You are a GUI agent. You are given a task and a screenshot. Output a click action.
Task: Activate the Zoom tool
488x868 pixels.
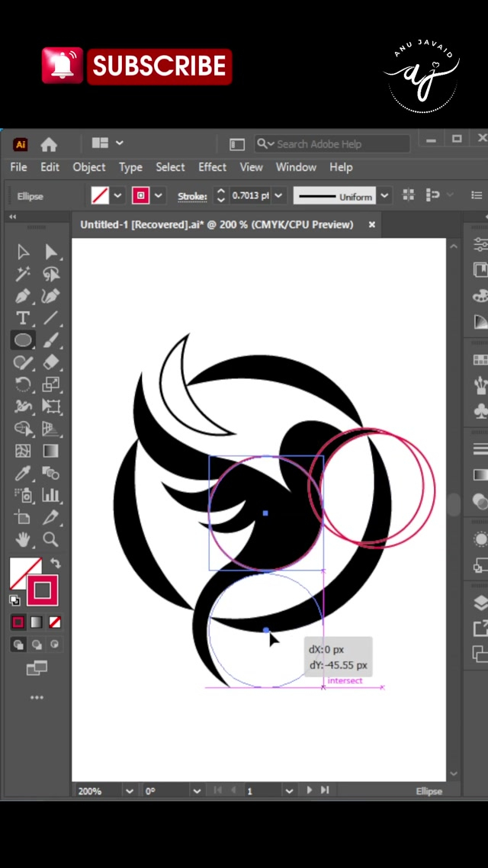coord(51,540)
